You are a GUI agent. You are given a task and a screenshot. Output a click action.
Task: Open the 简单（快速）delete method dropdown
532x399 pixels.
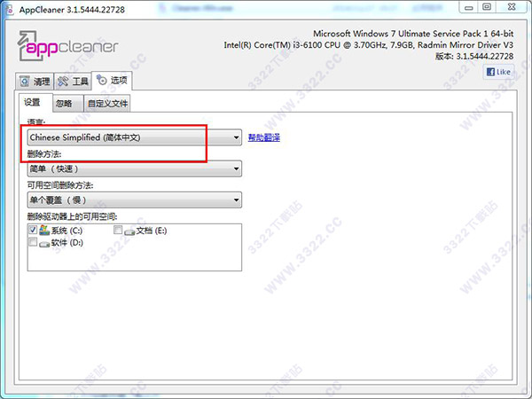coord(135,168)
